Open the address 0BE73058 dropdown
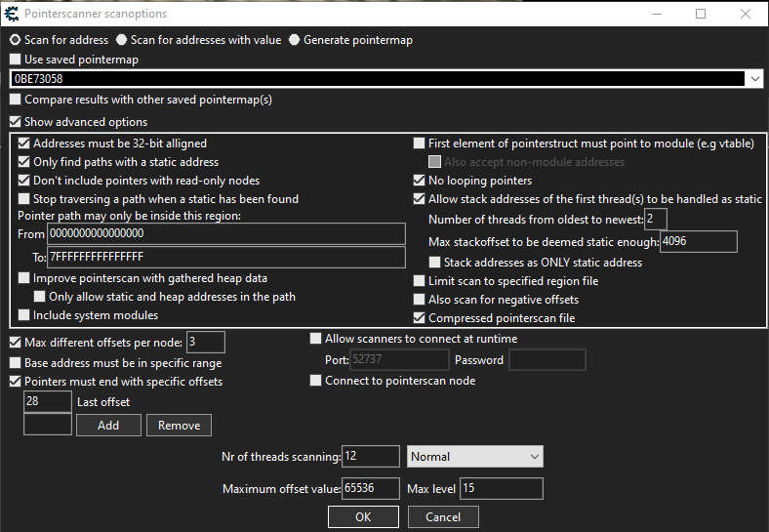 [x=755, y=79]
